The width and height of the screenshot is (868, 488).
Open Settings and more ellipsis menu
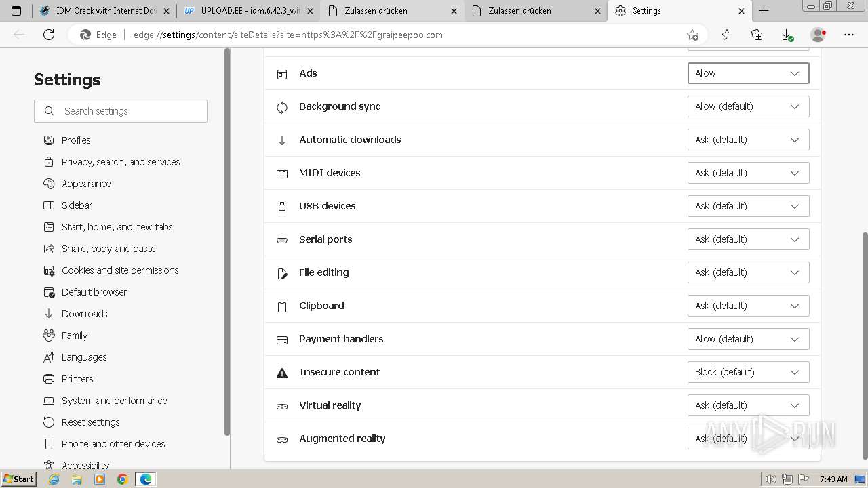click(x=849, y=35)
